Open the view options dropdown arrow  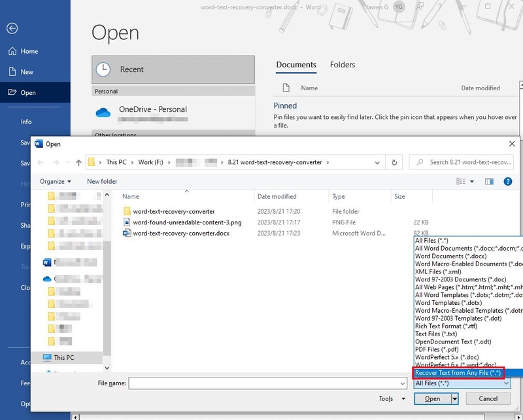471,181
